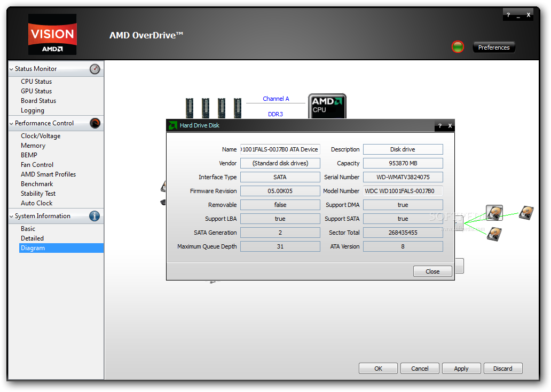Click the DDR3 link
This screenshot has height=392, width=551.
[x=275, y=115]
